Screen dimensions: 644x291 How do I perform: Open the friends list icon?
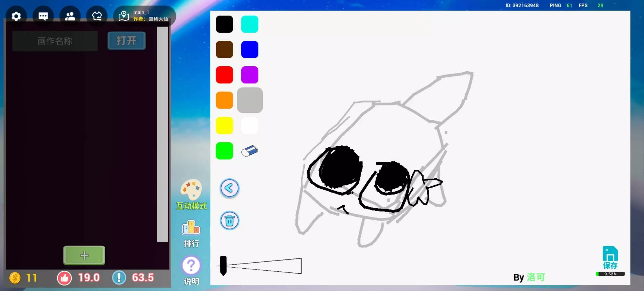70,16
